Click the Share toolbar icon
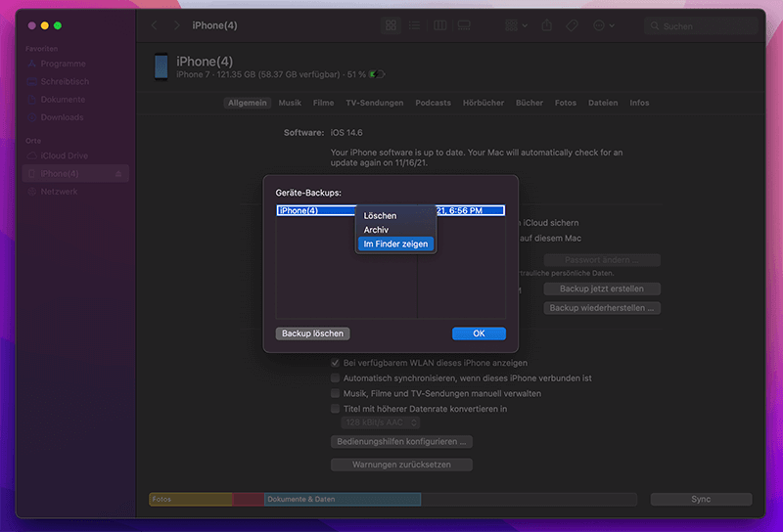The height and width of the screenshot is (532, 783). 547,25
